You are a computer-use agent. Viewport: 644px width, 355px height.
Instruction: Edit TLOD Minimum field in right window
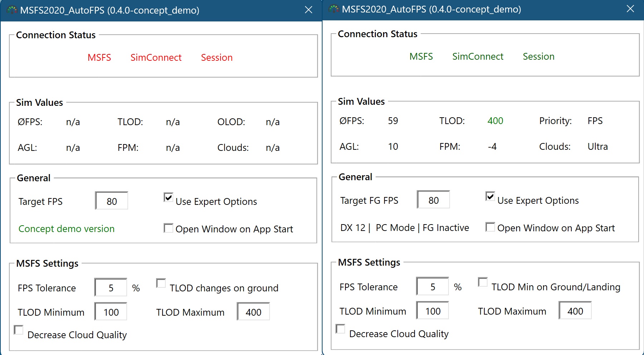click(x=432, y=311)
